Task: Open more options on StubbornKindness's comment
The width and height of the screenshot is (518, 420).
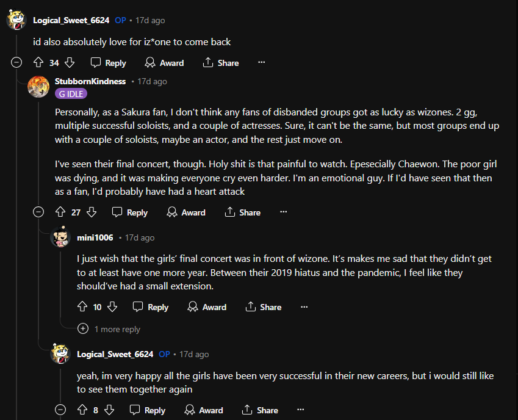Action: tap(283, 212)
